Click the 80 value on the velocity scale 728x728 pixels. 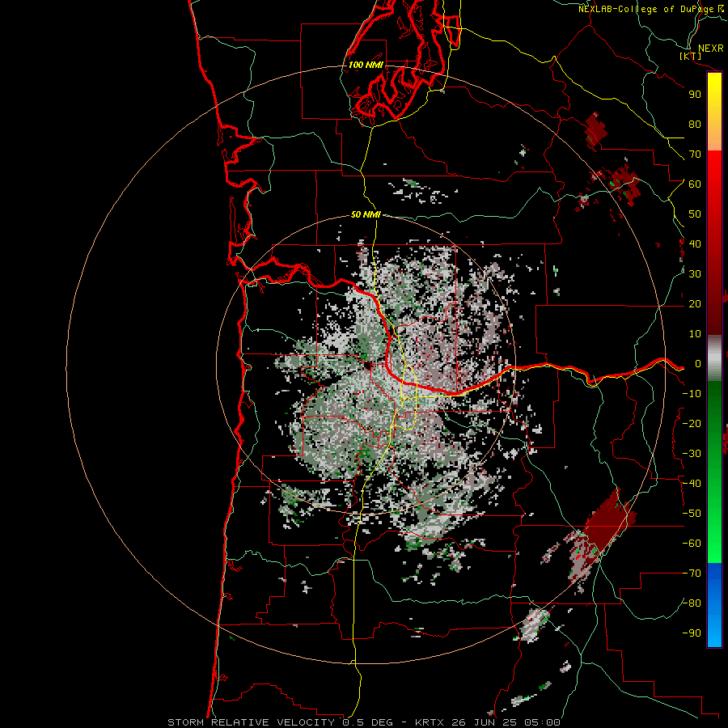coord(695,125)
